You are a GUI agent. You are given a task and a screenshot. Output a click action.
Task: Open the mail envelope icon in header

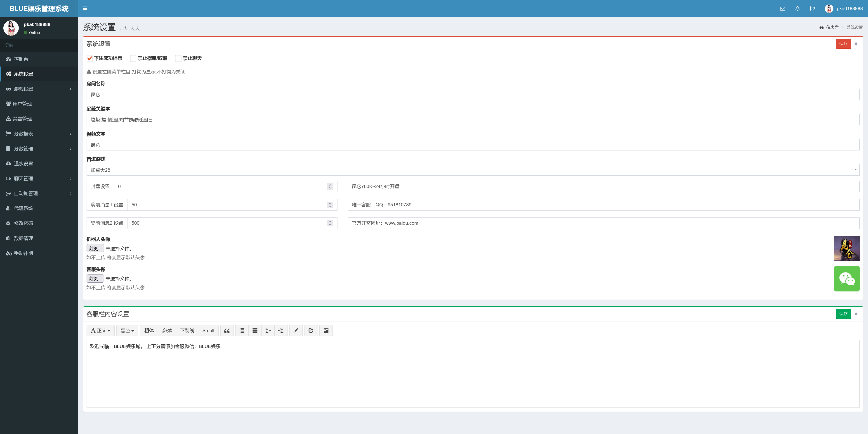point(782,9)
